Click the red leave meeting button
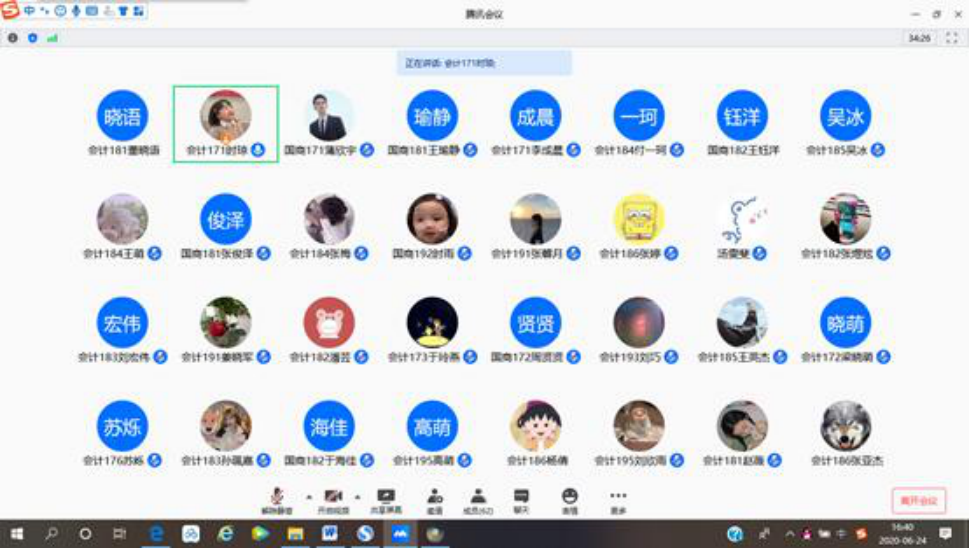The height and width of the screenshot is (548, 970). (918, 500)
